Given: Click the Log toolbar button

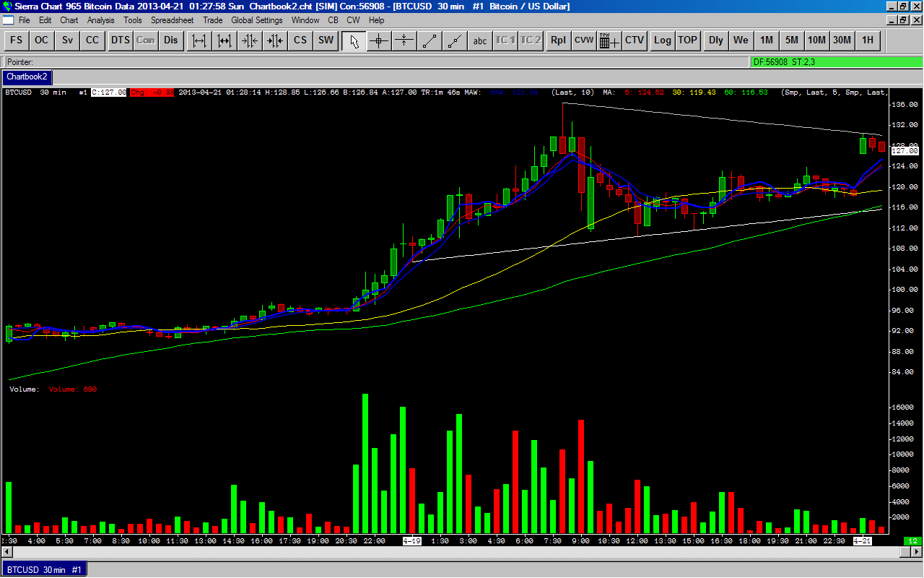Looking at the screenshot, I should (662, 40).
